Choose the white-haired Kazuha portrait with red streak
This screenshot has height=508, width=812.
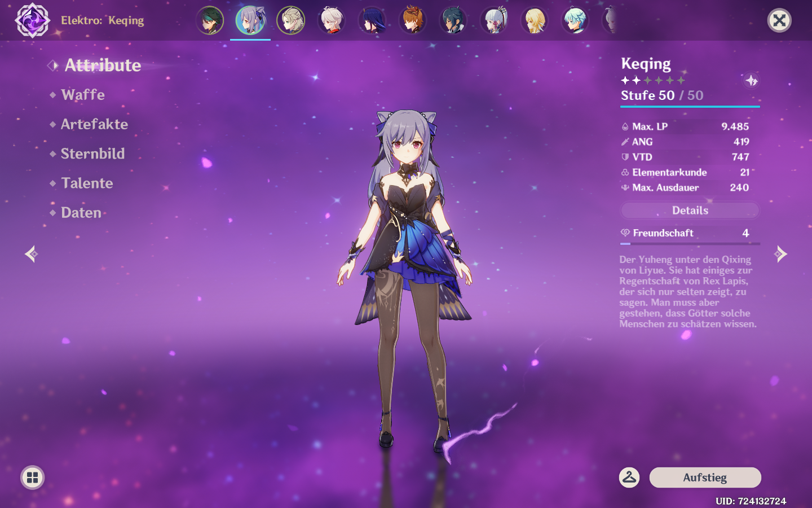(x=332, y=21)
